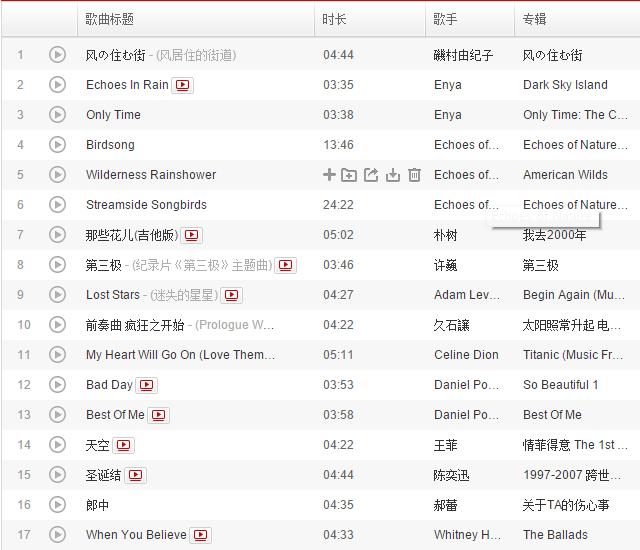Play Wilderness Rainshower track
Image resolution: width=640 pixels, height=550 pixels.
pyautogui.click(x=57, y=175)
